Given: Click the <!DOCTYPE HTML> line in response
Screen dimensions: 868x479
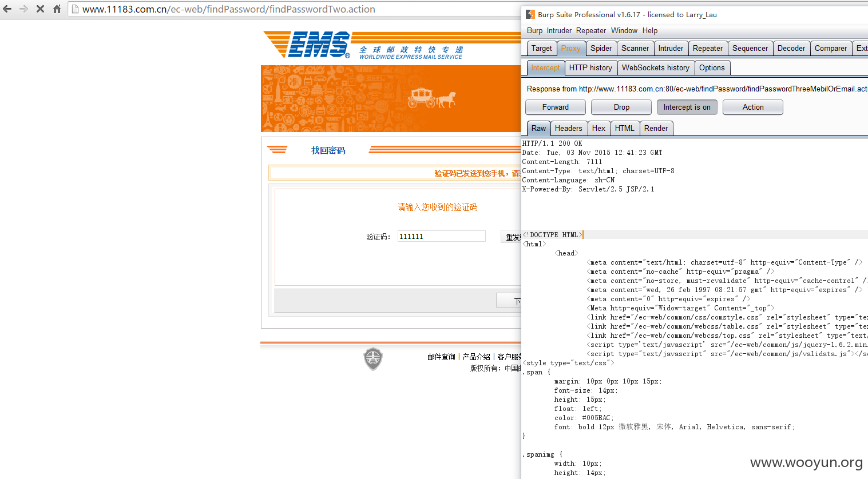Looking at the screenshot, I should [552, 235].
